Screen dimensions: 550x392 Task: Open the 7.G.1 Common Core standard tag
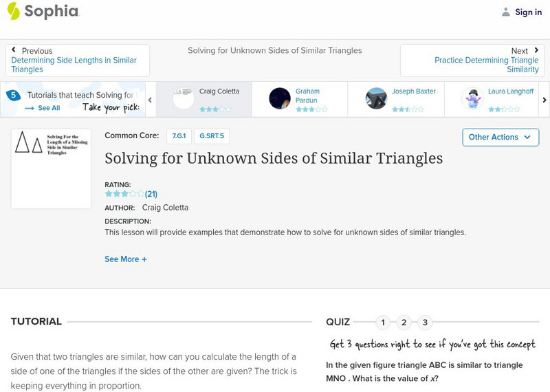(x=179, y=136)
